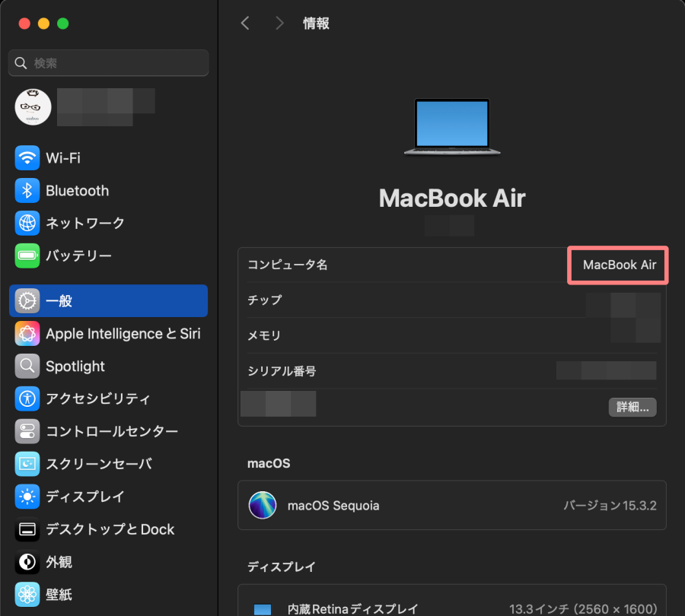Click the 13.3インチ (2560 × 1600) text
The height and width of the screenshot is (616, 685).
(x=583, y=609)
